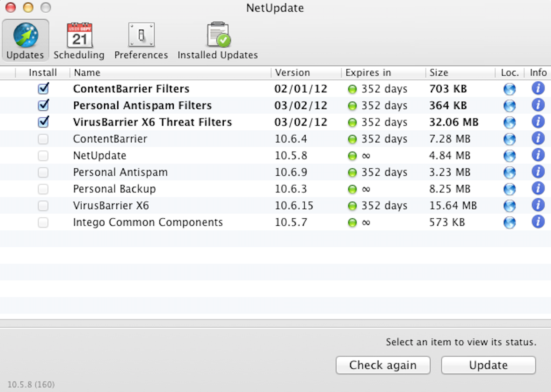Image resolution: width=551 pixels, height=392 pixels.
Task: Click the globe icon for Personal Backup
Action: tap(509, 189)
